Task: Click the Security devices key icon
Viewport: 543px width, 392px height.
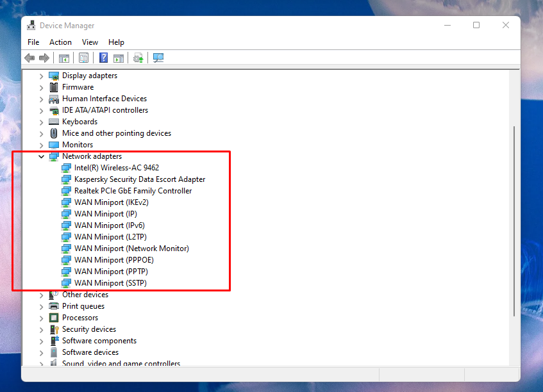Action: 54,329
